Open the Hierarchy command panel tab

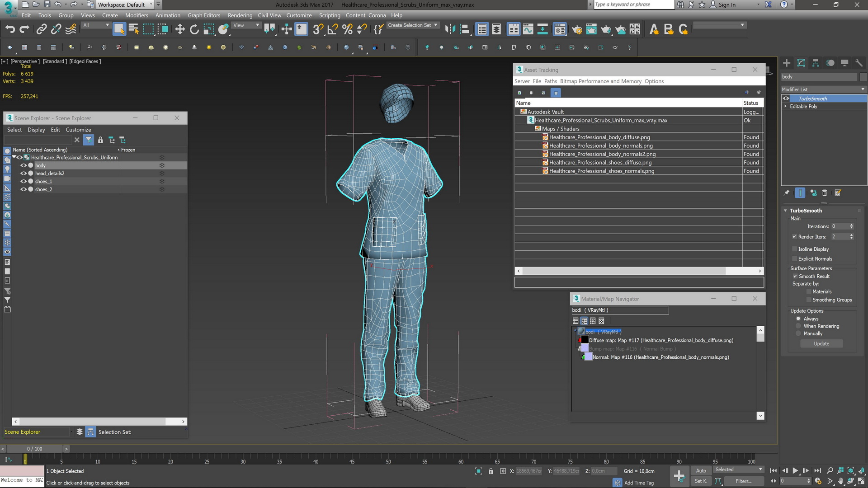coord(816,63)
